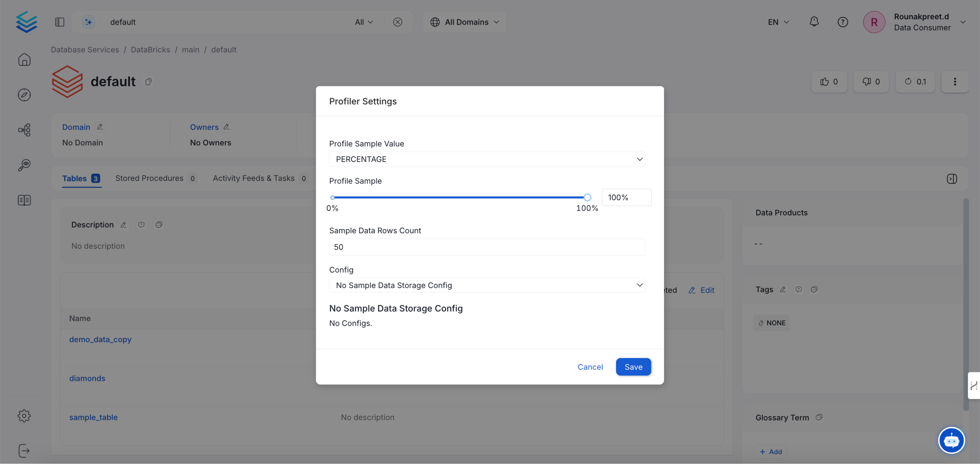Open notifications bell icon
This screenshot has width=980, height=465.
tap(814, 22)
